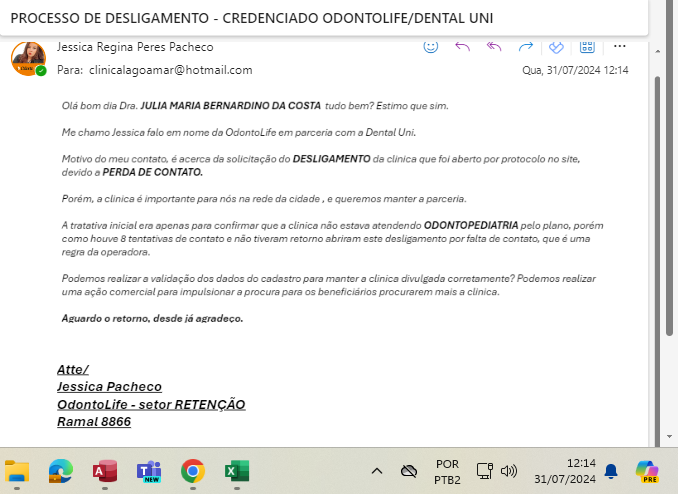Launch Copilot preview from the taskbar

[x=647, y=472]
